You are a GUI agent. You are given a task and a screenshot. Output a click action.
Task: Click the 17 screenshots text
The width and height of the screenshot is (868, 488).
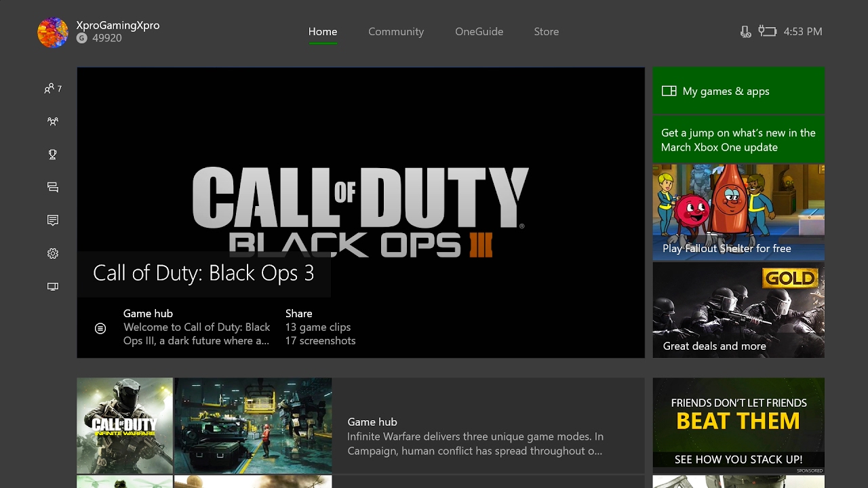pos(320,341)
